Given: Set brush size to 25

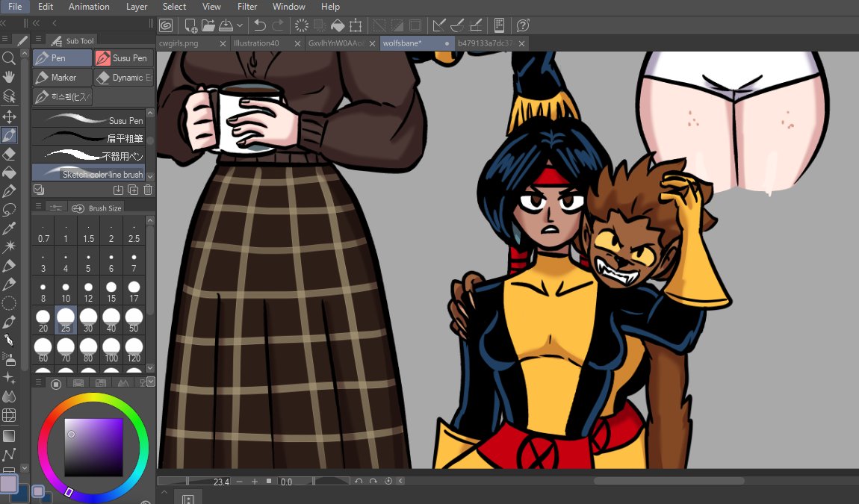Looking at the screenshot, I should click(x=66, y=321).
